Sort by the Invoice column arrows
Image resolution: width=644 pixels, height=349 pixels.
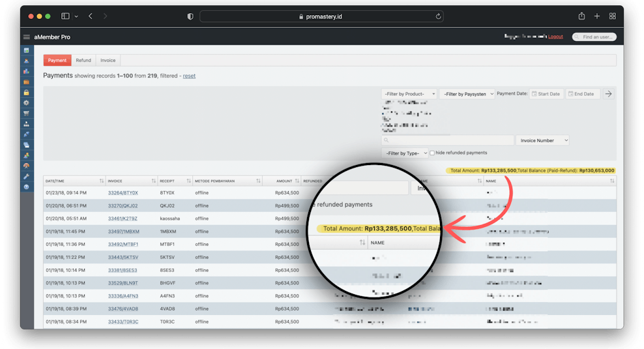tap(154, 181)
